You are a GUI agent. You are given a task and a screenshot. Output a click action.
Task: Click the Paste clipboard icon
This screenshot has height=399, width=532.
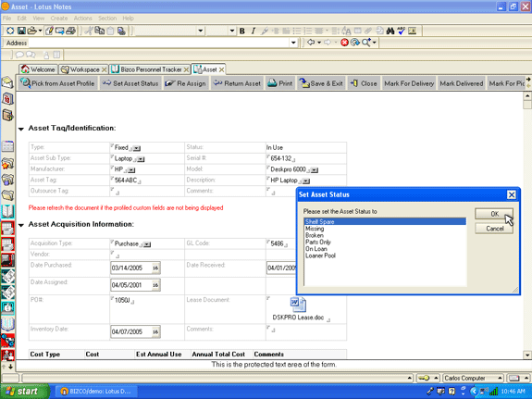click(x=110, y=31)
